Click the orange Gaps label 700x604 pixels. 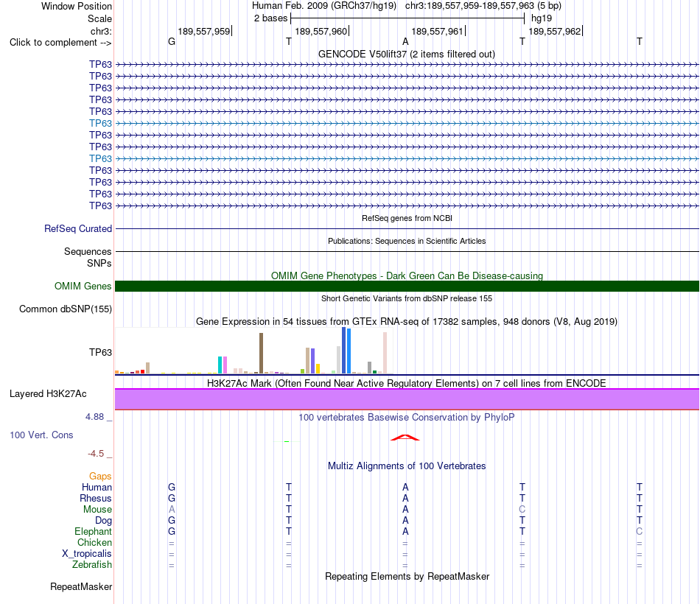coord(100,477)
